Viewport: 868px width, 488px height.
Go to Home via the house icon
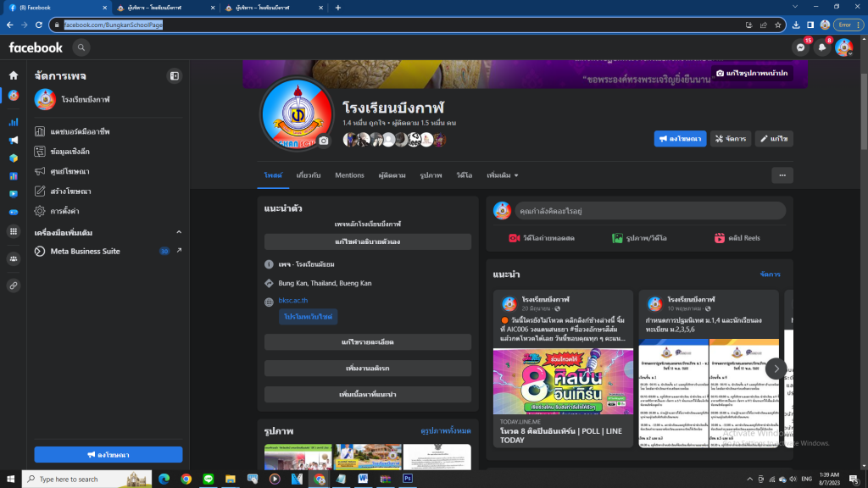coord(14,75)
